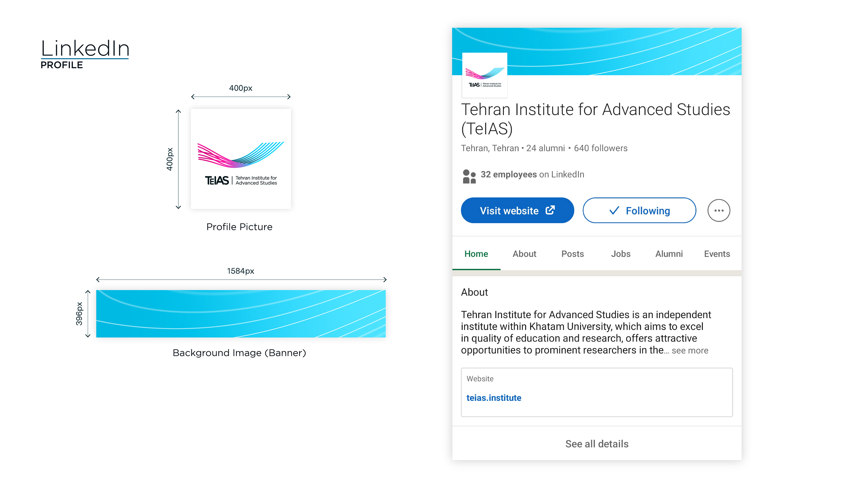The height and width of the screenshot is (488, 868).
Task: Open the teias.institute website link
Action: pyautogui.click(x=494, y=398)
